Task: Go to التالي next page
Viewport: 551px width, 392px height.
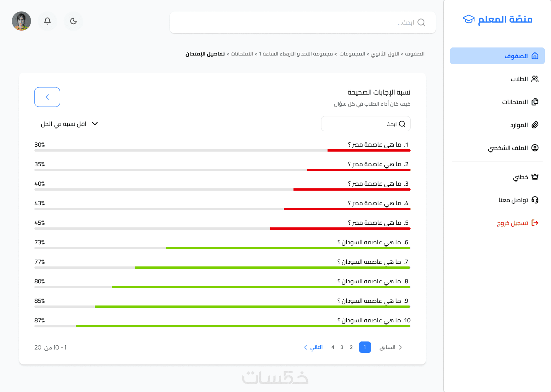Action: pos(314,347)
